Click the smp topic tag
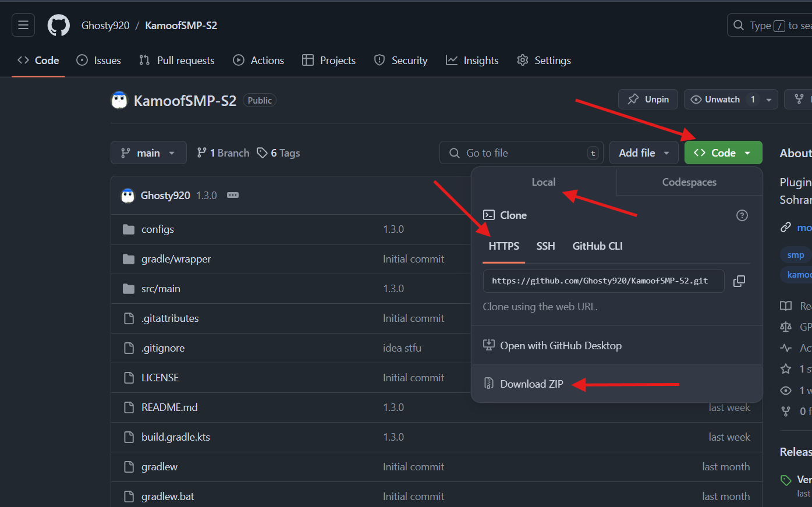The width and height of the screenshot is (812, 507). click(796, 255)
